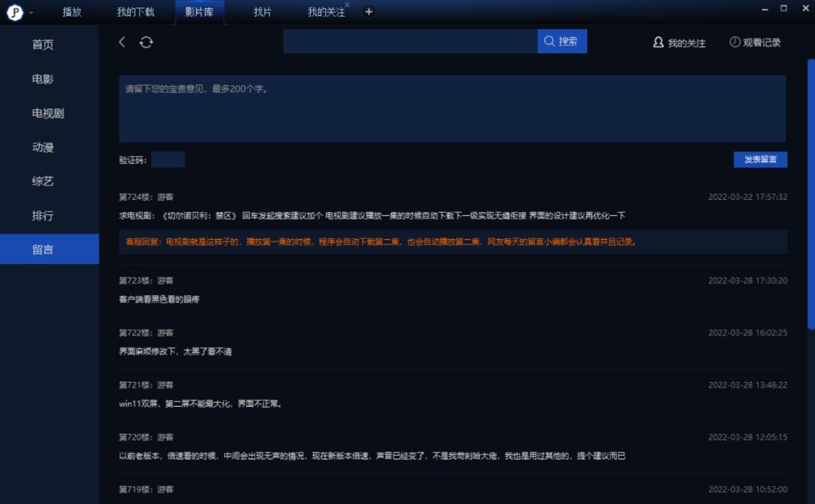Open a new tab with the plus icon
This screenshot has height=504, width=815.
pyautogui.click(x=368, y=12)
